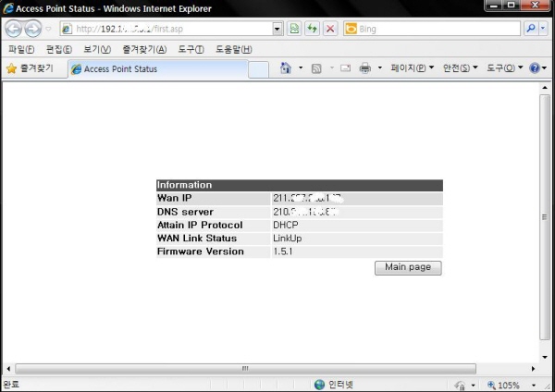Click the vertical scrollbar thumb
The height and width of the screenshot is (392, 555).
tap(545, 217)
